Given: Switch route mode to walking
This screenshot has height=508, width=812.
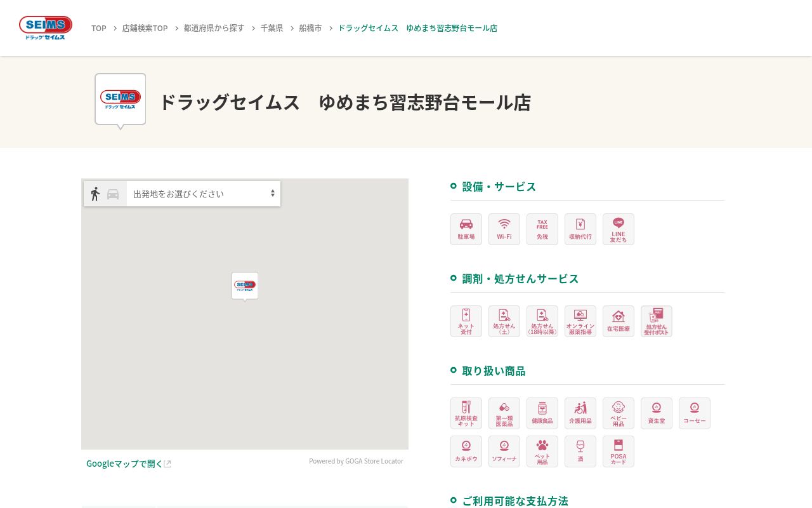Looking at the screenshot, I should tap(95, 194).
